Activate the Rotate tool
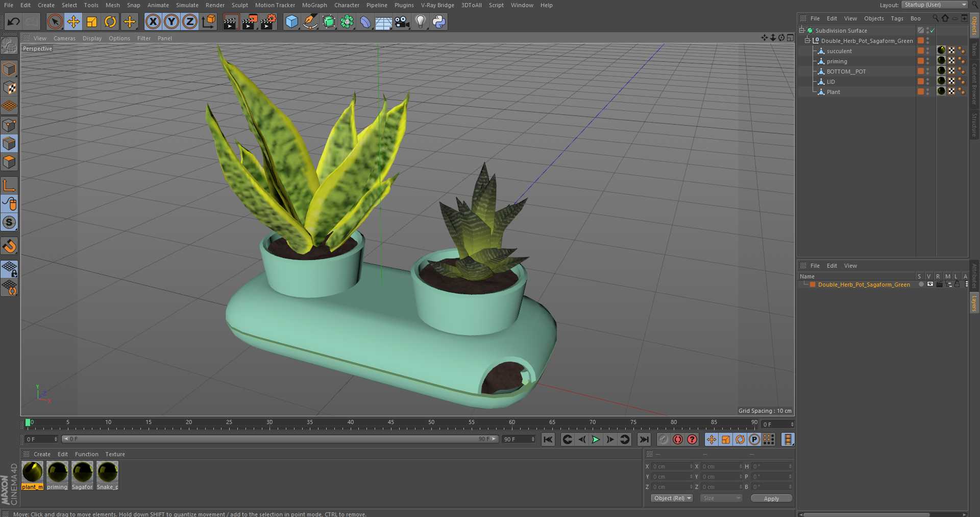Viewport: 980px width, 517px height. [110, 21]
